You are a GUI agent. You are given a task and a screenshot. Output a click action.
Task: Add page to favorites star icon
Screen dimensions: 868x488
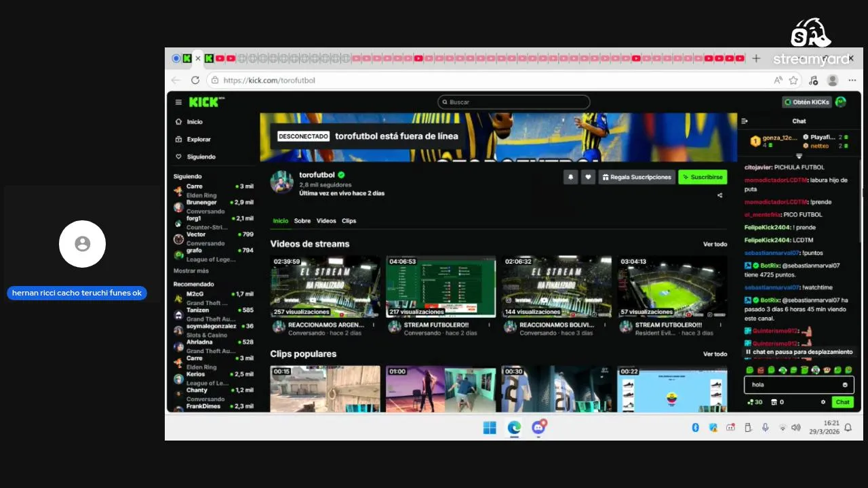[793, 80]
